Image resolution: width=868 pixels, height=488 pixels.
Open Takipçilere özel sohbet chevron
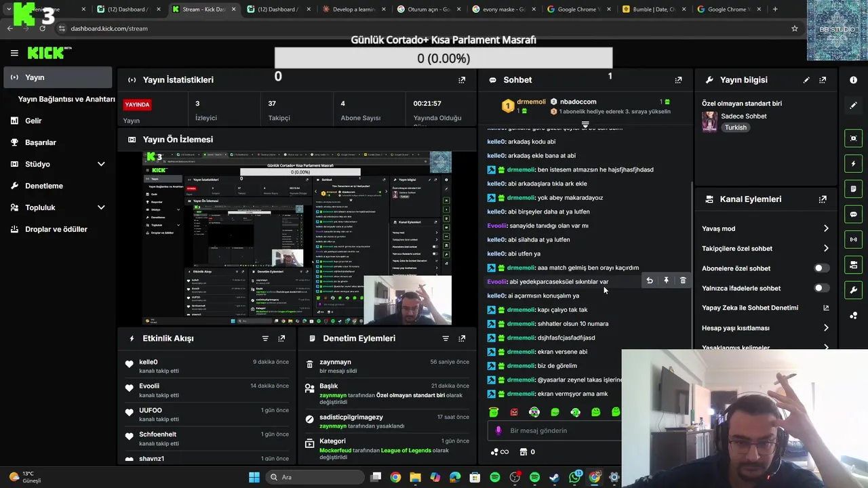coord(826,249)
